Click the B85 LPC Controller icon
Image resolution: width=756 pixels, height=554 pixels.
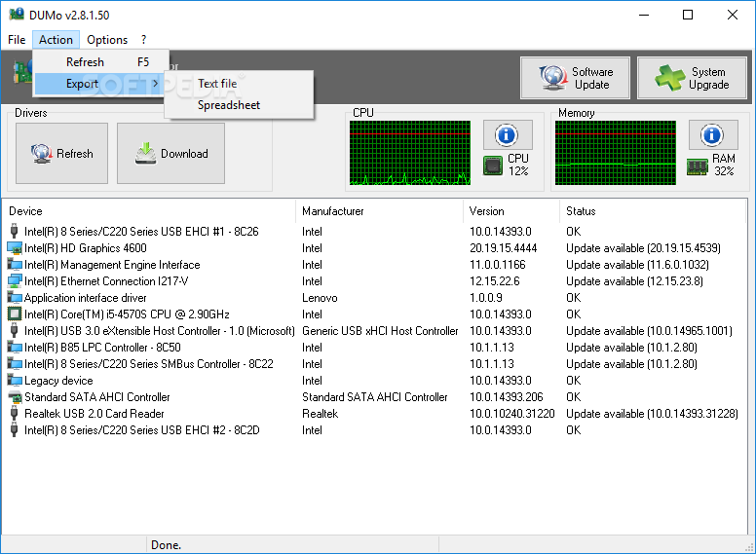[15, 348]
